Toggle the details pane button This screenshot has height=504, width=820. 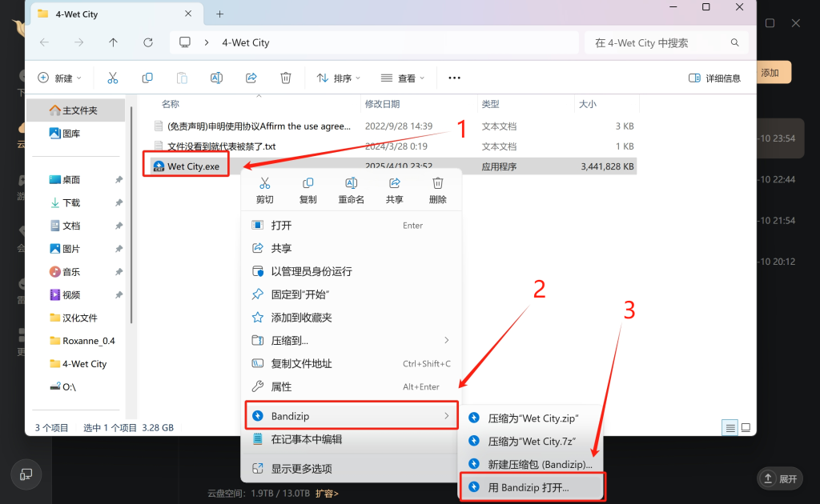(714, 78)
